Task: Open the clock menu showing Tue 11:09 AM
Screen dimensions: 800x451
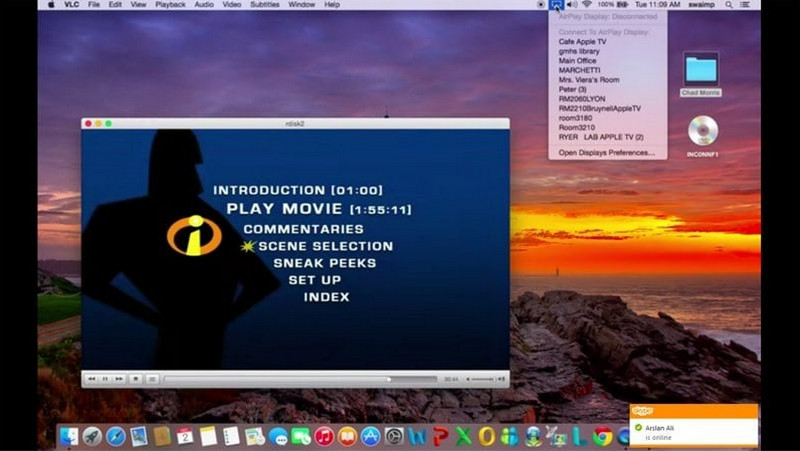Action: pyautogui.click(x=657, y=5)
